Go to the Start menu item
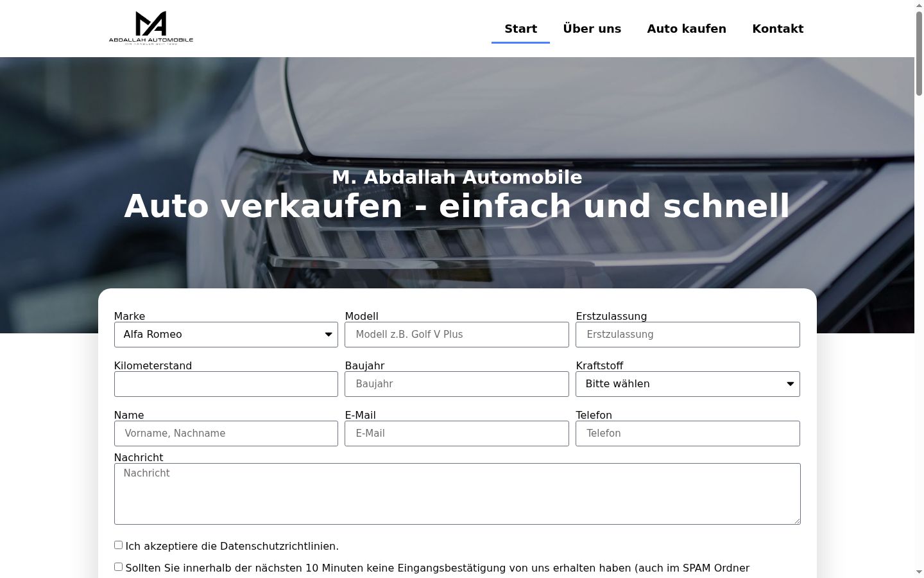 point(520,29)
